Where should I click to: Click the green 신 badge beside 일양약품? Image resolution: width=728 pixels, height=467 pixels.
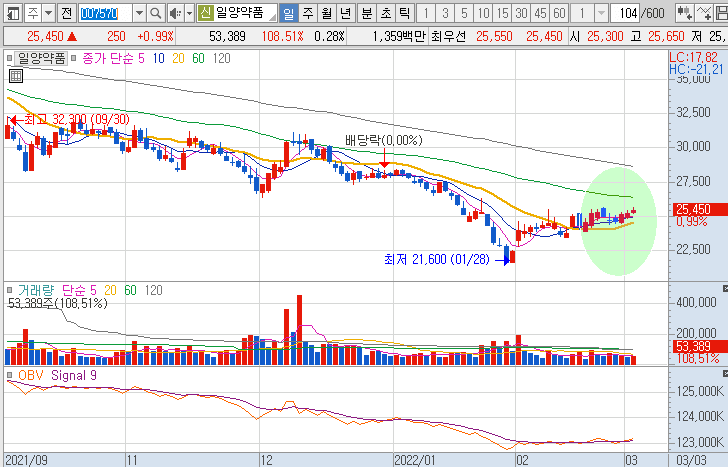[x=205, y=13]
